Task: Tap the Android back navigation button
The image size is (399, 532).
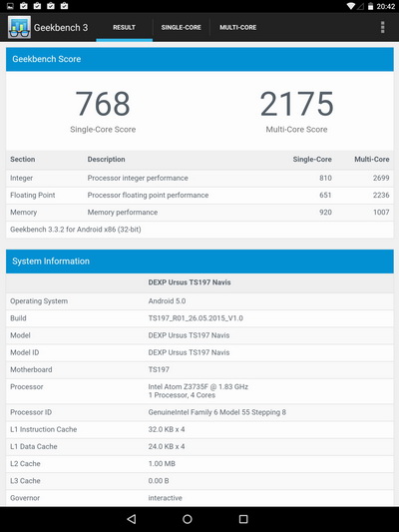Action: 132,519
